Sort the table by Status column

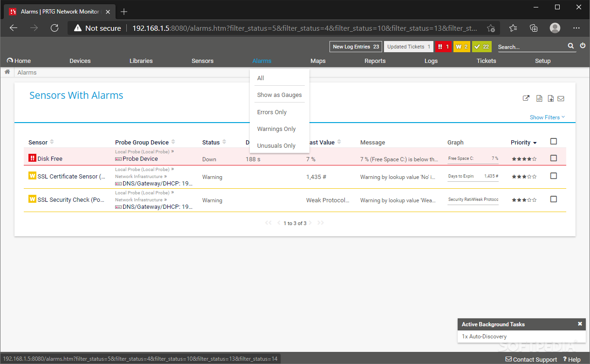[x=214, y=142]
